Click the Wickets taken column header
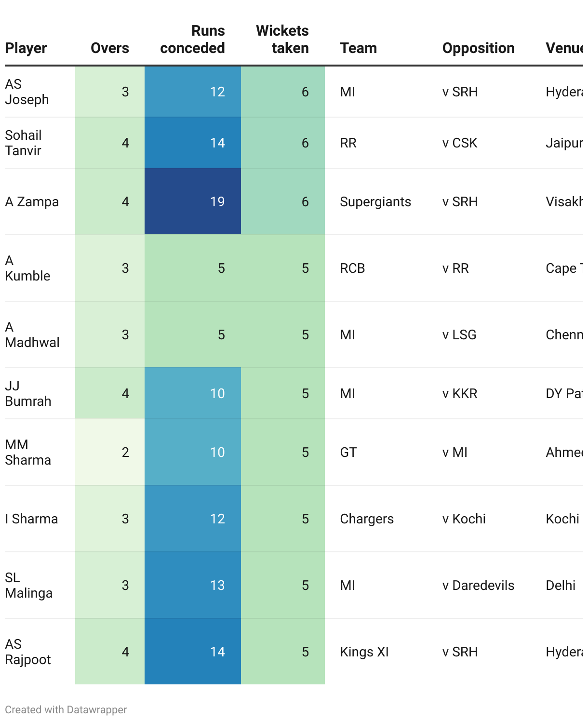588x721 pixels. click(x=282, y=40)
